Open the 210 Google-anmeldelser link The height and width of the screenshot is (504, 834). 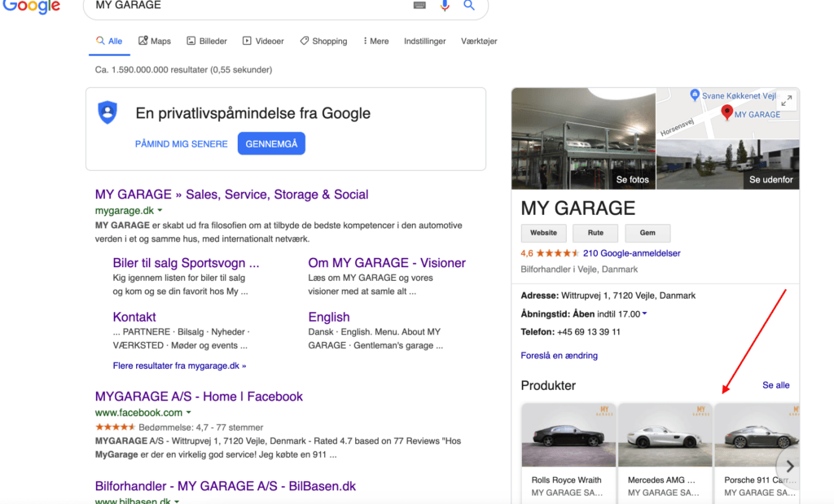(631, 253)
